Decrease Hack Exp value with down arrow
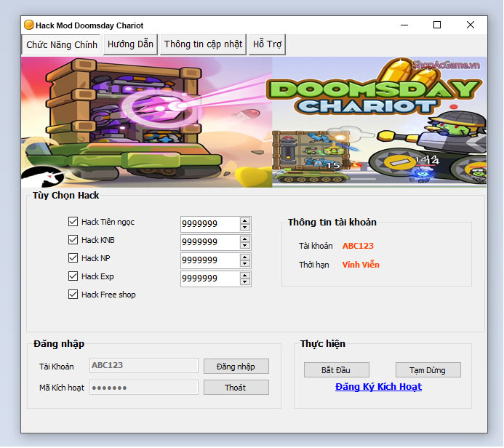Viewport: 504px width, 448px height. pyautogui.click(x=245, y=282)
